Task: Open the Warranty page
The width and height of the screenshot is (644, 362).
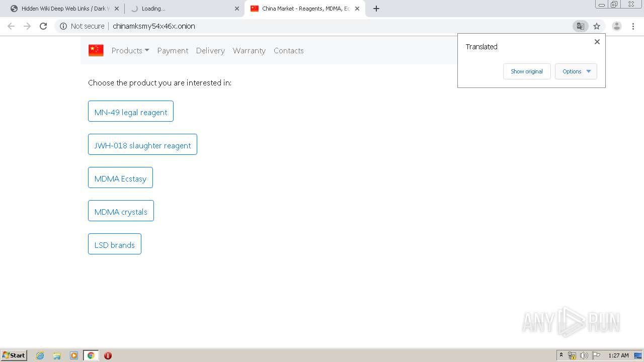Action: [249, 50]
